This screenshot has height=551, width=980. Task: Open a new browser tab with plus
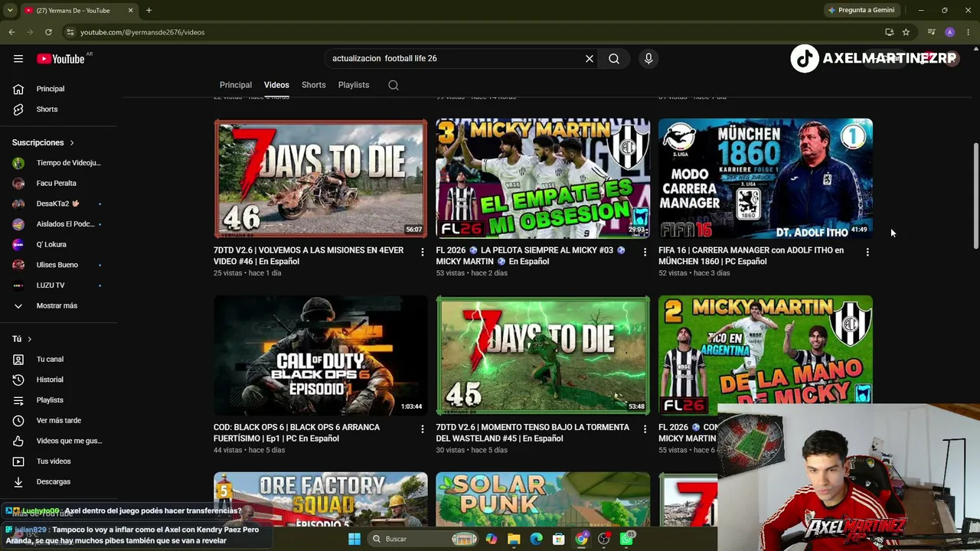click(149, 10)
